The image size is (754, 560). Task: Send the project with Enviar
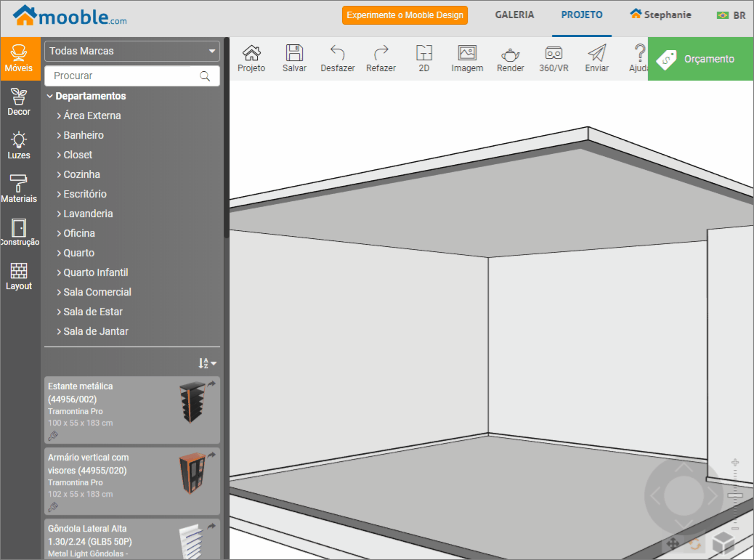597,59
